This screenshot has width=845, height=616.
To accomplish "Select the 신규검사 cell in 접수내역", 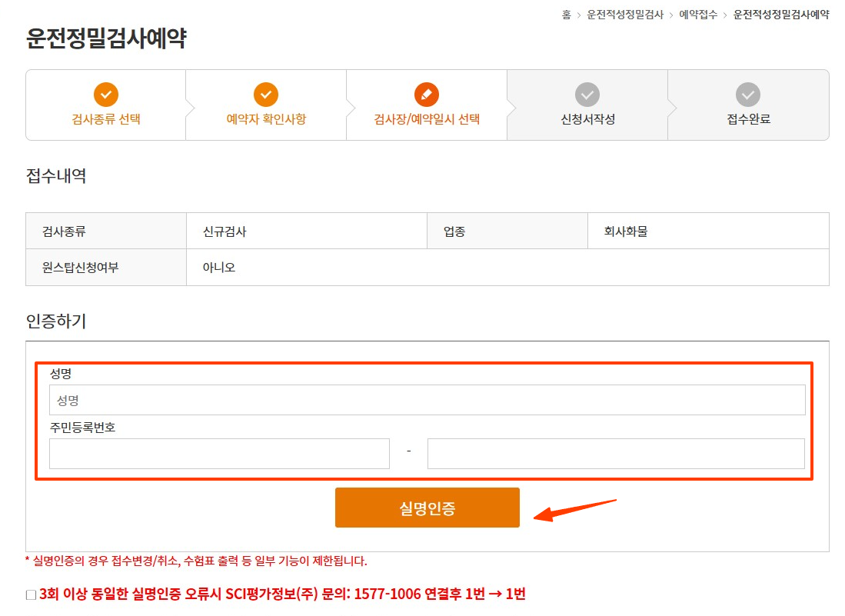I will point(305,230).
